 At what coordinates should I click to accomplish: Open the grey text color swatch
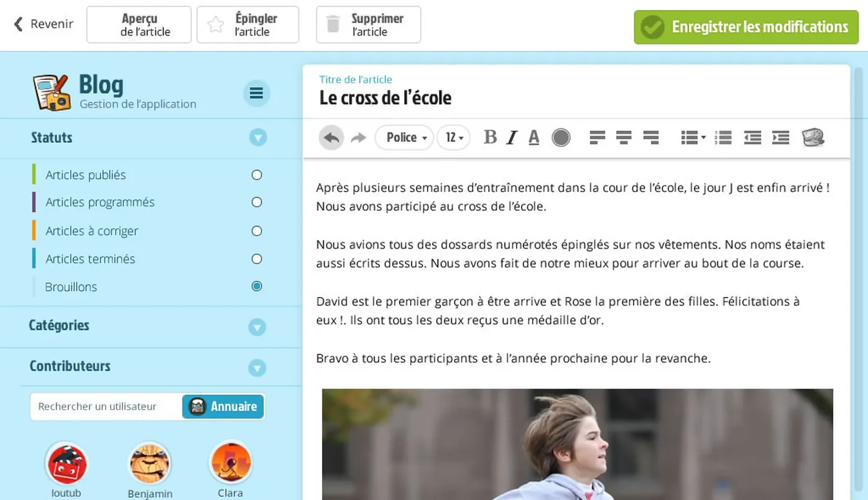[x=561, y=137]
